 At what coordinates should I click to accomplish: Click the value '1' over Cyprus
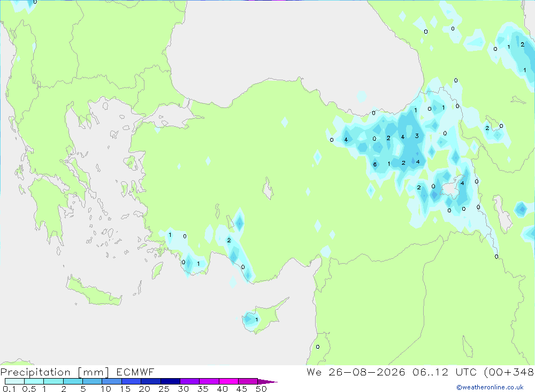257,320
